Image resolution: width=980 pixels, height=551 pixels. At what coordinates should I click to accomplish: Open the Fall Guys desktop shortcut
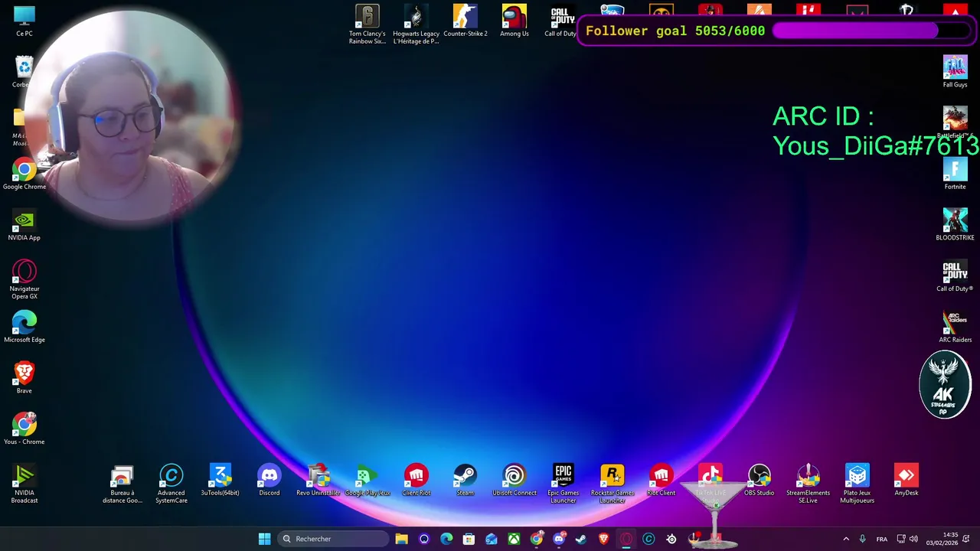click(x=955, y=73)
